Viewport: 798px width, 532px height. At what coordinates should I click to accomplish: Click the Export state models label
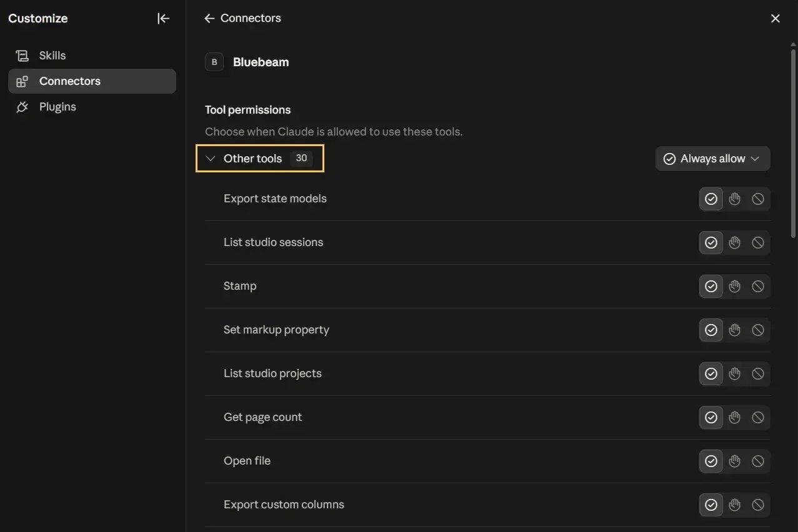point(275,199)
